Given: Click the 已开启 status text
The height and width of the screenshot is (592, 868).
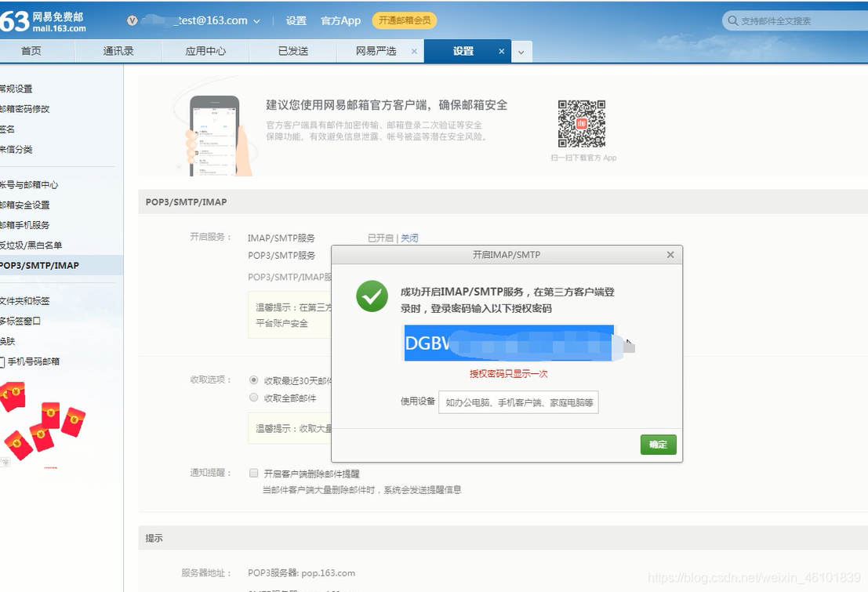Looking at the screenshot, I should [380, 238].
